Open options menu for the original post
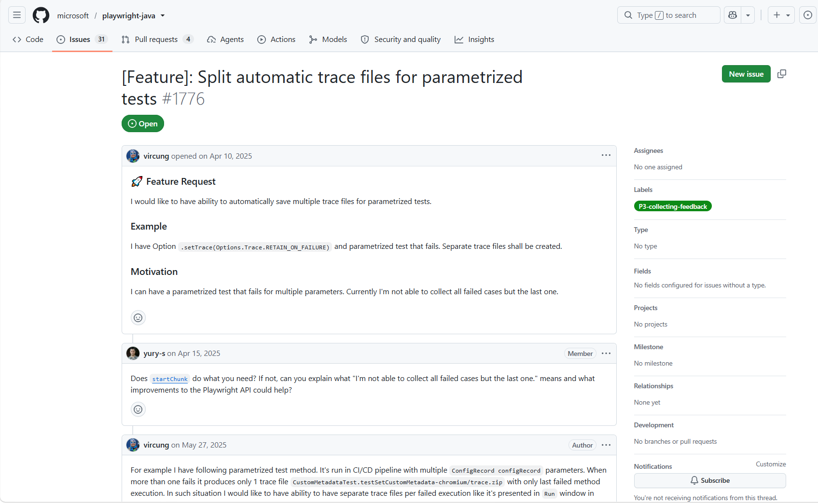 pos(606,155)
